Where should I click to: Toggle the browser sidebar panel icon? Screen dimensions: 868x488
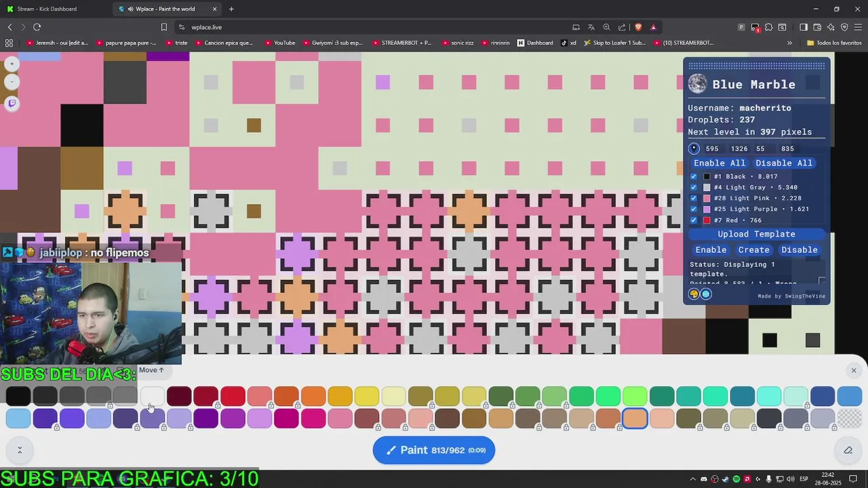pos(804,27)
